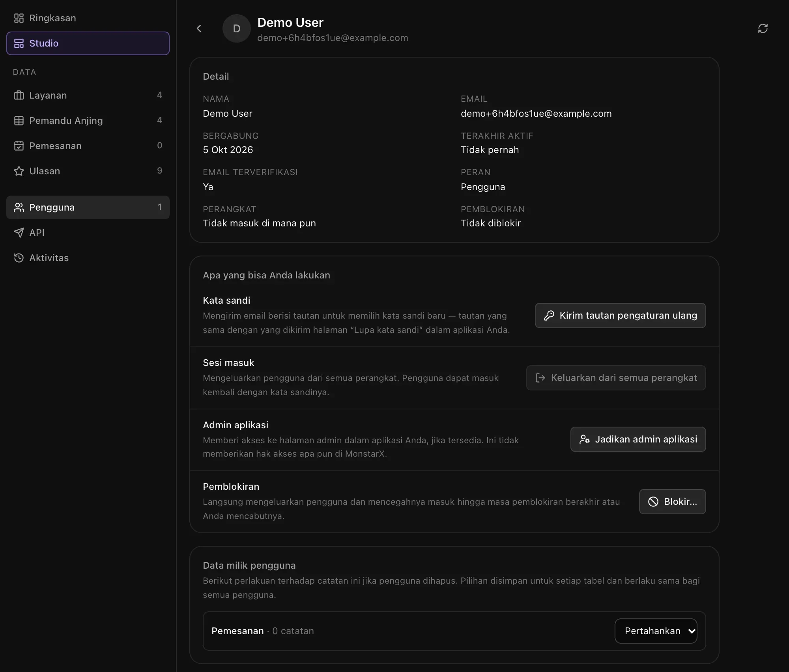Click Kirim tautan pengaturan ulang button
789x672 pixels.
[620, 315]
